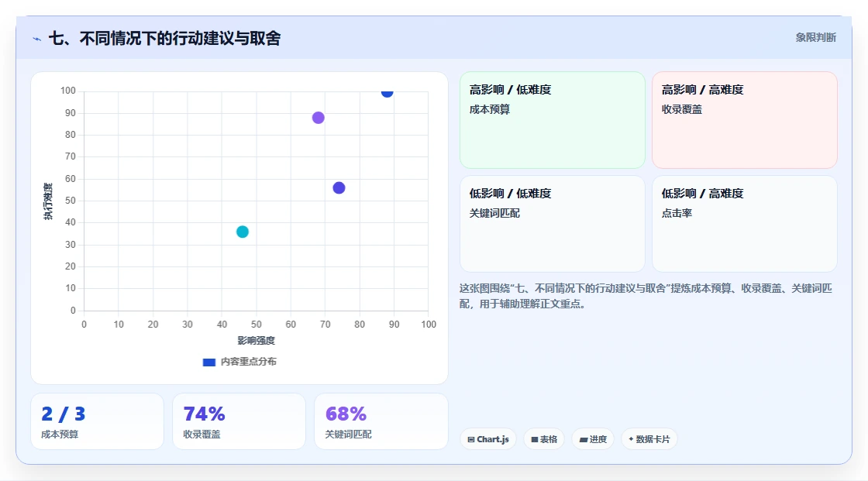Click the chart description paragraph beginning 这张图围绕

pos(646,296)
